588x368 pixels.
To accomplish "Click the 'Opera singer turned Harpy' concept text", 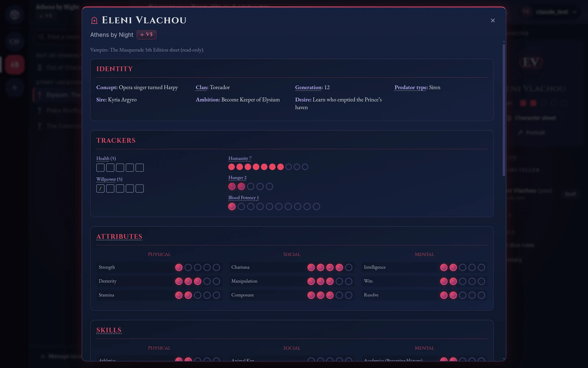I will [x=148, y=87].
